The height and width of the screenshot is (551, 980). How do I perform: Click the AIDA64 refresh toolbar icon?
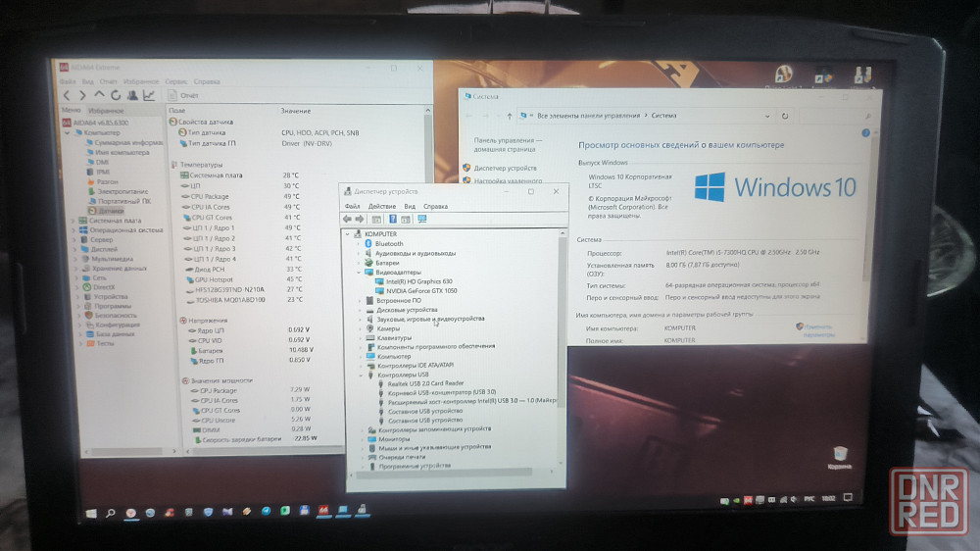pos(116,95)
